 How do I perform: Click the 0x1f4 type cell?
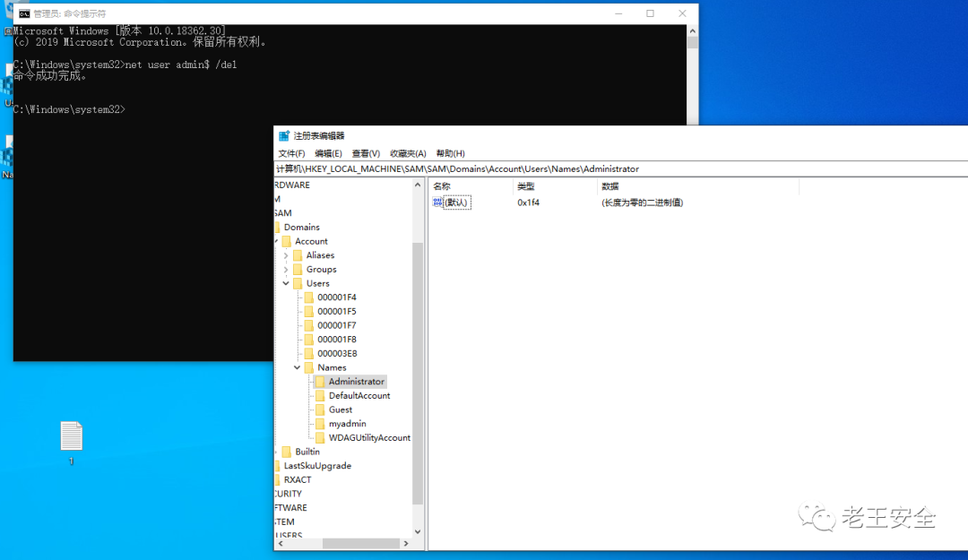[529, 202]
